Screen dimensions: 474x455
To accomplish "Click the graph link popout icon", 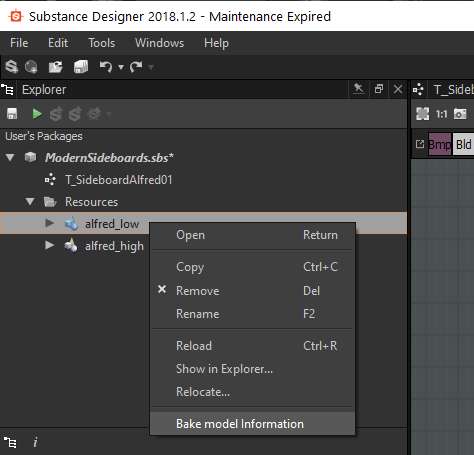I will [x=420, y=144].
